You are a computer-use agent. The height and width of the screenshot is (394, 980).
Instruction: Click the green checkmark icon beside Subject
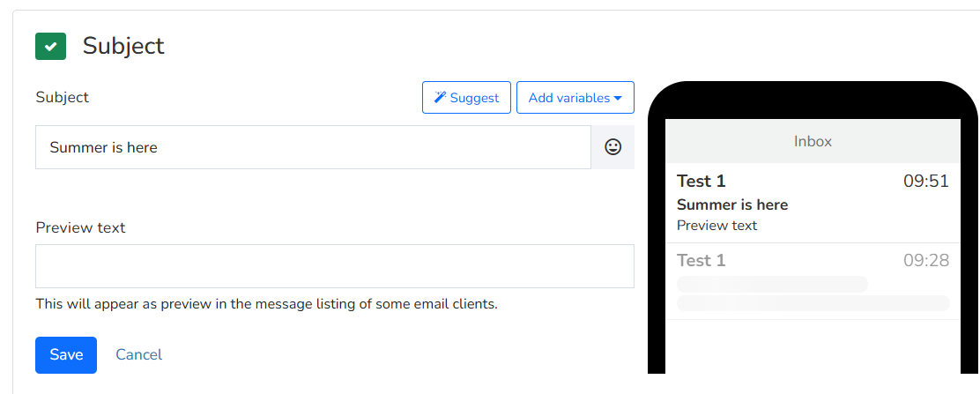(x=50, y=47)
